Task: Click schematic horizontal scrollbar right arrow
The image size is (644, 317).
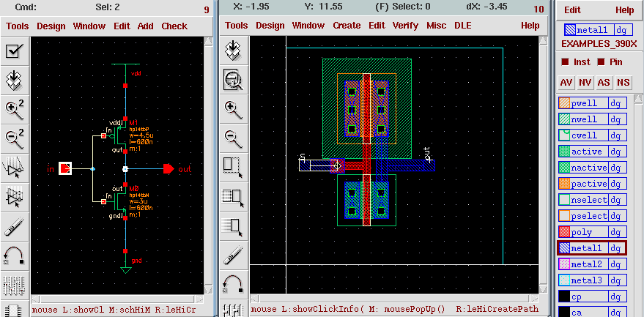Action: click(199, 299)
